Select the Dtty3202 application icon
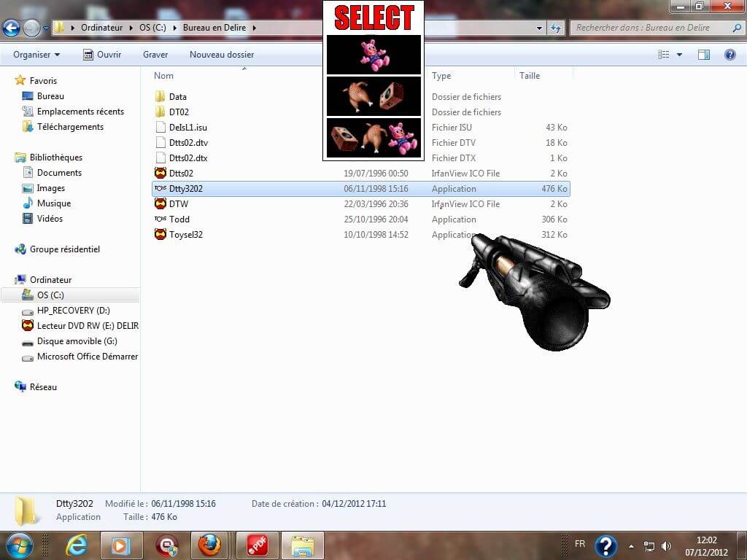747x560 pixels. pyautogui.click(x=160, y=188)
